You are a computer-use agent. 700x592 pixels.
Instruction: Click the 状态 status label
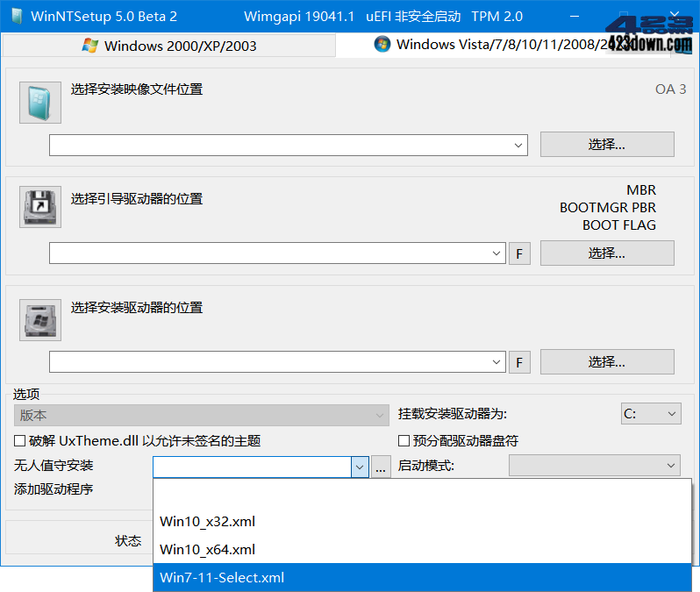(128, 540)
